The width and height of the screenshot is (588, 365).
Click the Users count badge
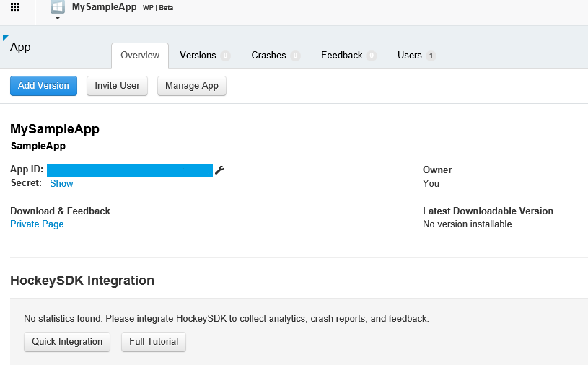pos(431,56)
